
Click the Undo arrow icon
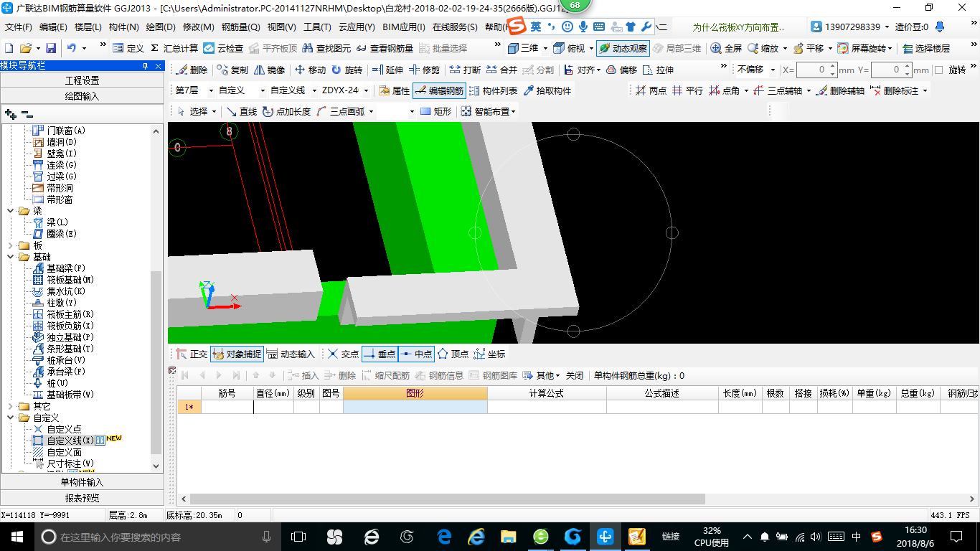click(72, 48)
